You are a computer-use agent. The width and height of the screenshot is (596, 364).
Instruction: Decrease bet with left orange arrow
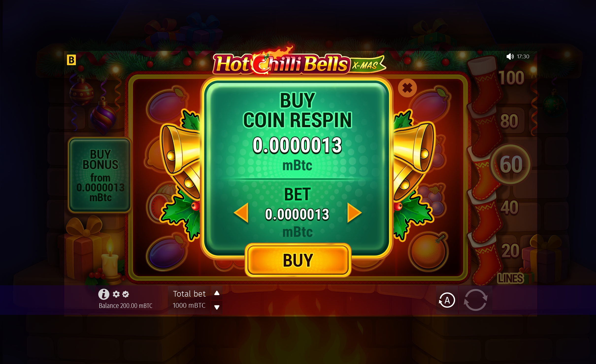point(241,213)
